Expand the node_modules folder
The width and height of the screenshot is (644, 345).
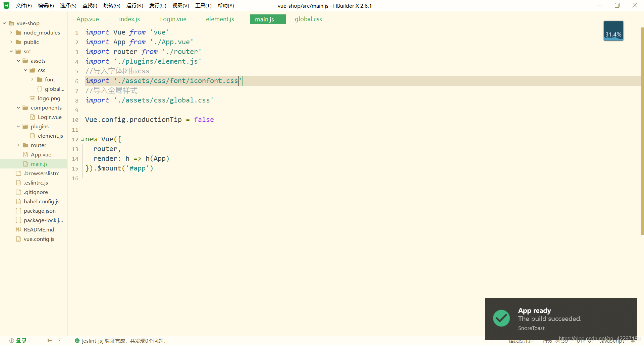[11, 32]
